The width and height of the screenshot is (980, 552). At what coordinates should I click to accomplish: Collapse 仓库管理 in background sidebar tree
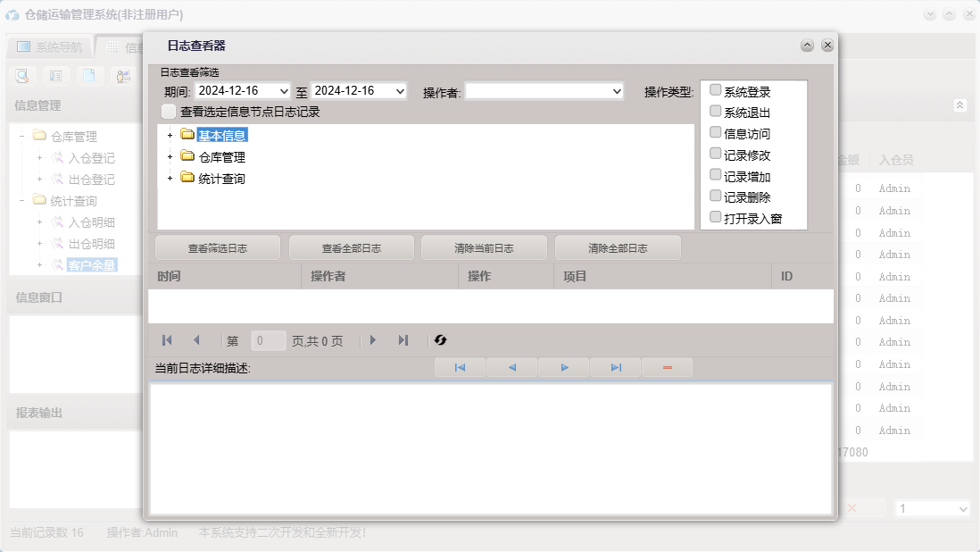coord(22,136)
